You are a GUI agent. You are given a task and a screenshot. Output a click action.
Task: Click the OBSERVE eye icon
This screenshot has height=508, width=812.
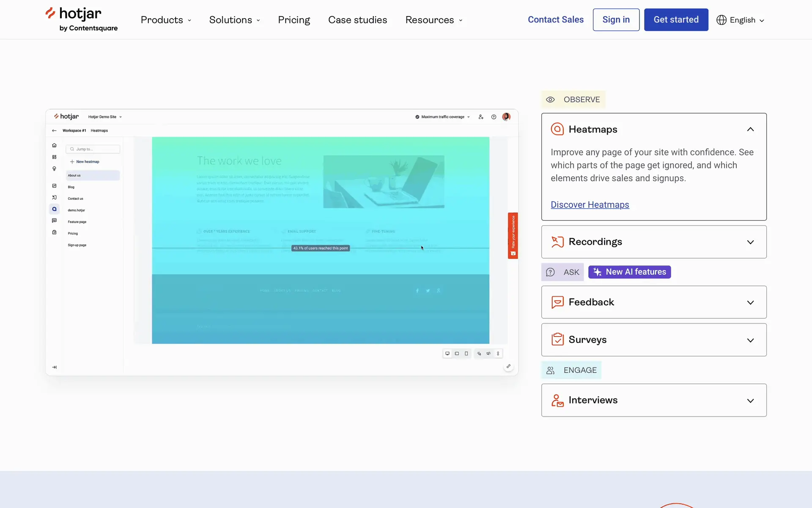550,99
